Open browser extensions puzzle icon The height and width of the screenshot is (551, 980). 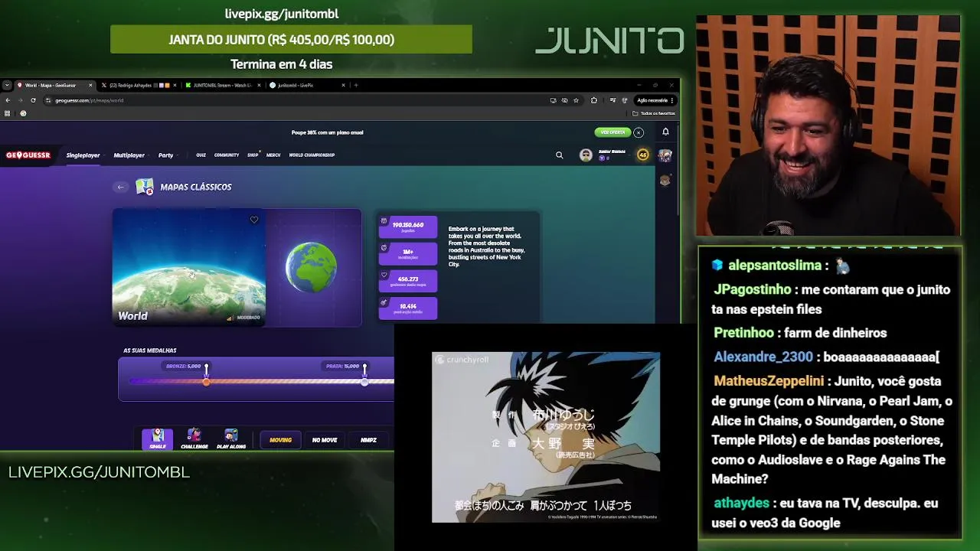pos(594,100)
